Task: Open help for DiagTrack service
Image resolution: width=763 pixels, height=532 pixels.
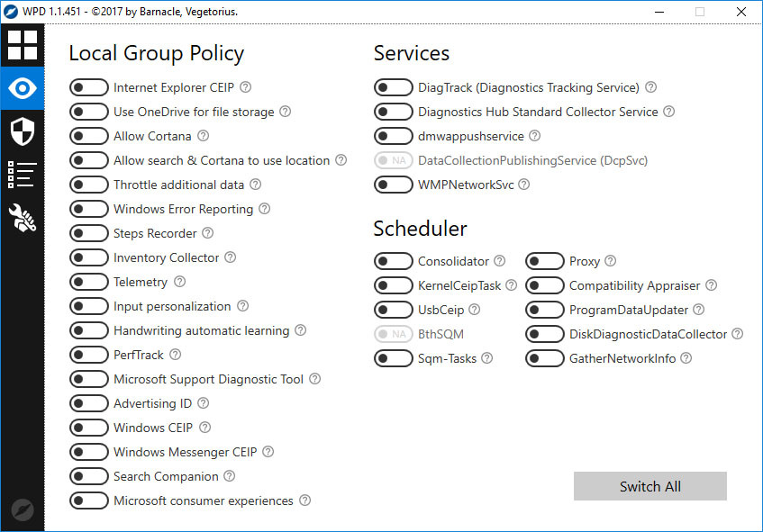Action: pos(650,87)
